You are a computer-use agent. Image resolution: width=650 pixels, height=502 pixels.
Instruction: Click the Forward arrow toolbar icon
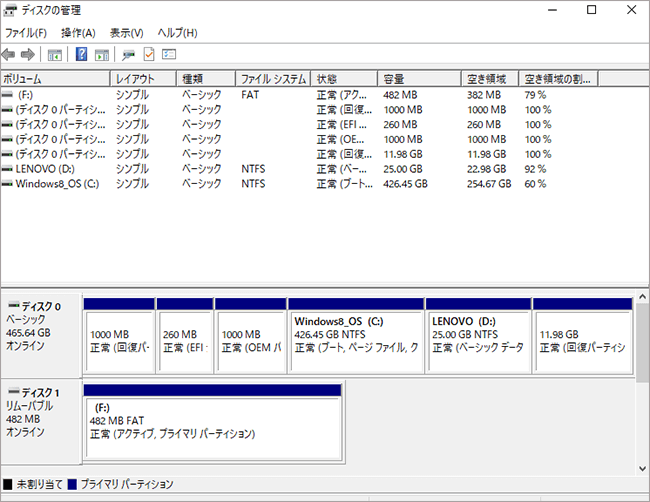coord(28,54)
